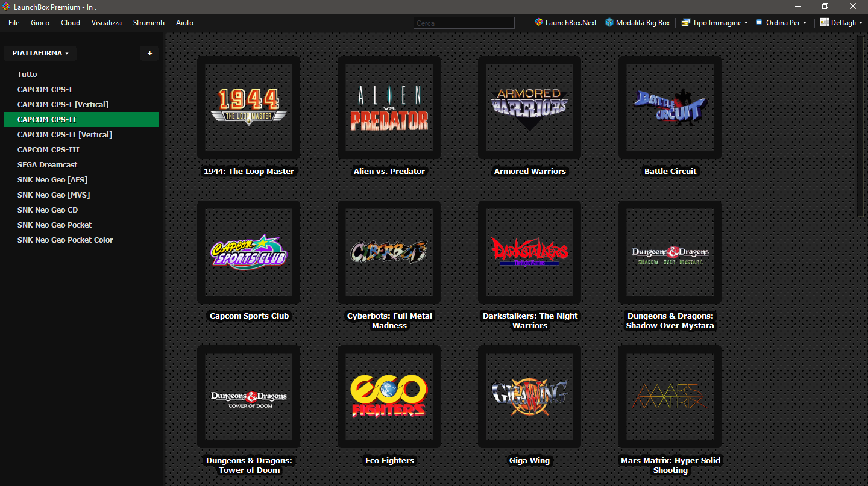Viewport: 868px width, 486px height.
Task: Expand the Dettagli dropdown arrow
Action: tap(861, 23)
